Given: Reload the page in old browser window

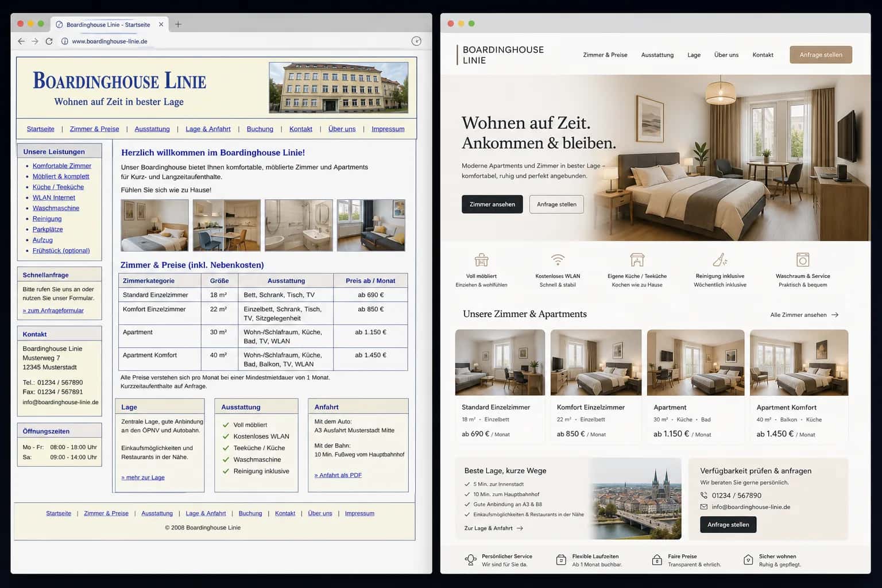Looking at the screenshot, I should point(49,41).
